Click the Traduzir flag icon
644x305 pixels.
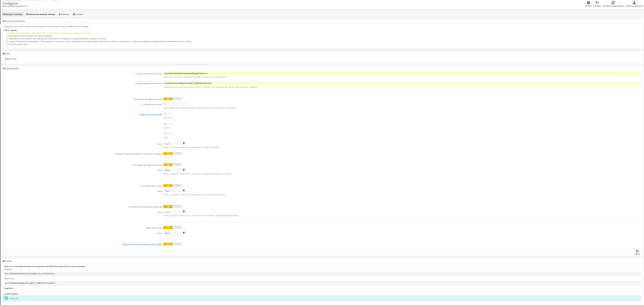tap(597, 3)
